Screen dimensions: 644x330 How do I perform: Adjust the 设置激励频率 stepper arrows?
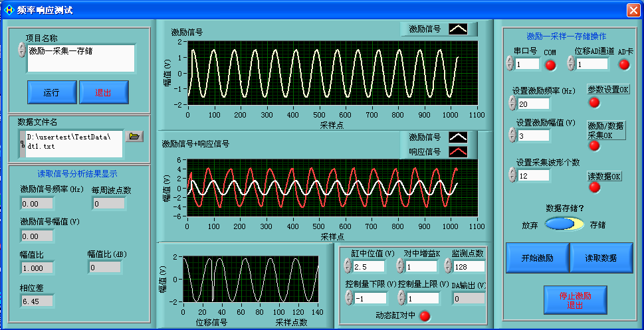[512, 104]
